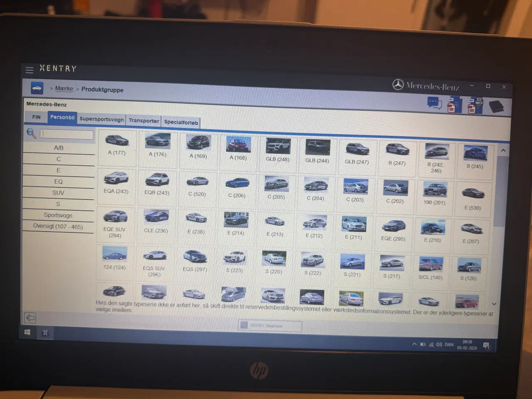Click the search input field
The image size is (532, 399).
[66, 134]
